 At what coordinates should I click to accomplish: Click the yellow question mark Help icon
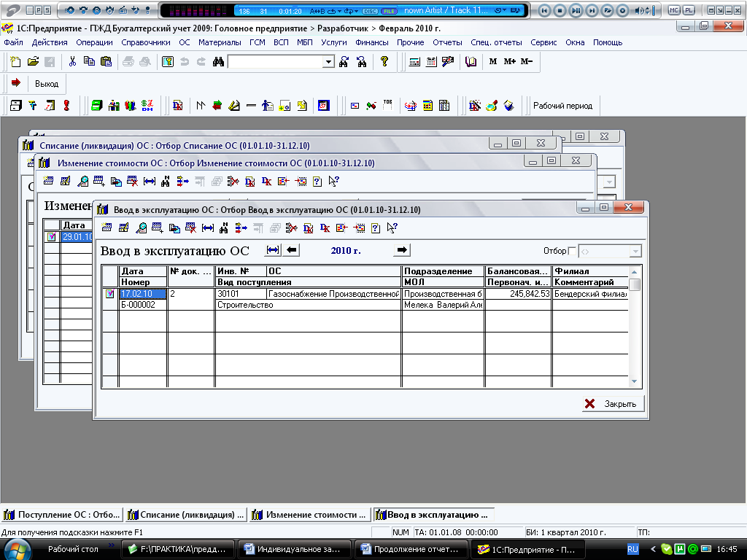(384, 61)
